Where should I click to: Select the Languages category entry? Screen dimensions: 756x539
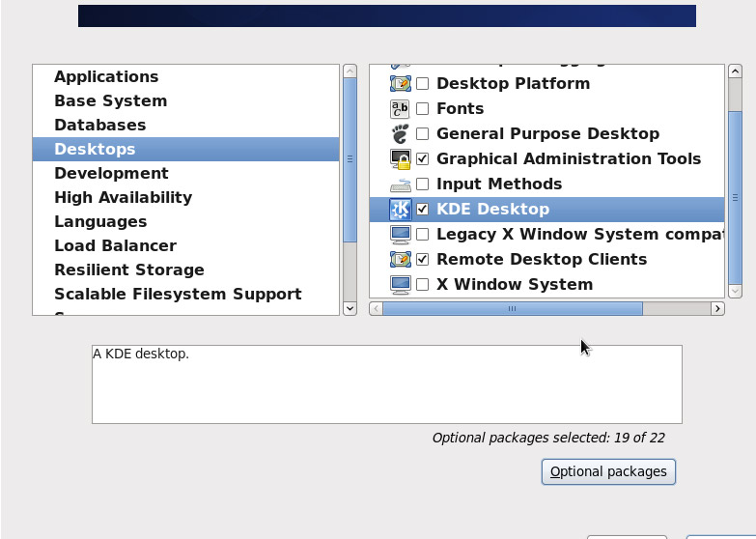click(100, 221)
